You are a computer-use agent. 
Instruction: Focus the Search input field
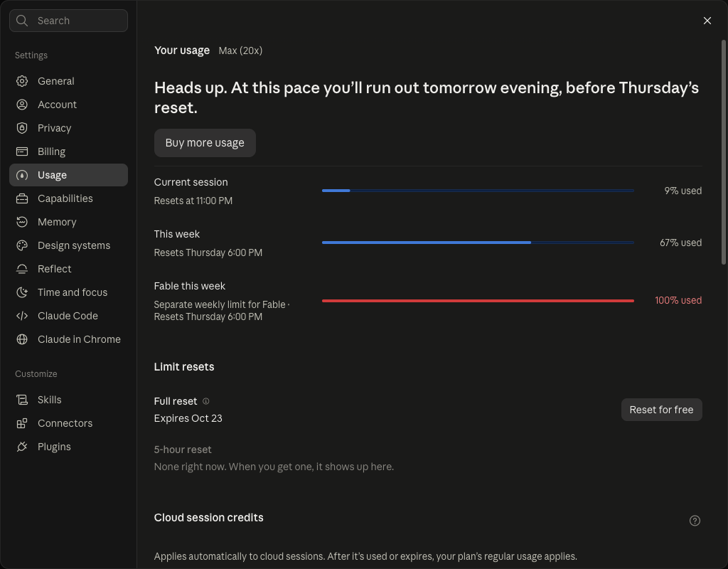pyautogui.click(x=68, y=21)
